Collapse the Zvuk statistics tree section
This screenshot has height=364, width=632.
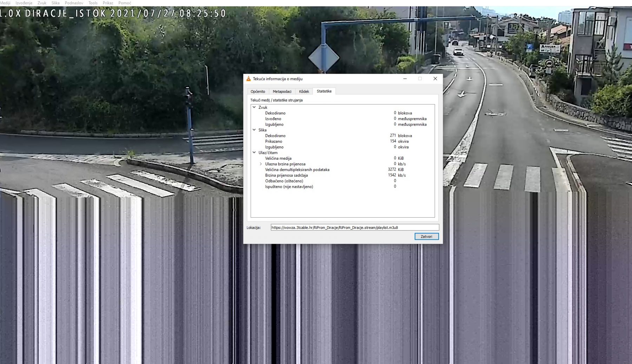pos(254,107)
